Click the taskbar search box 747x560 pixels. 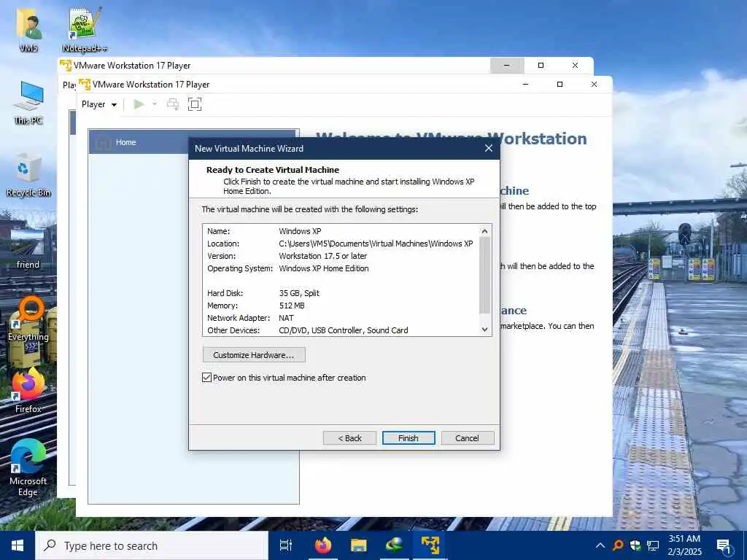152,545
